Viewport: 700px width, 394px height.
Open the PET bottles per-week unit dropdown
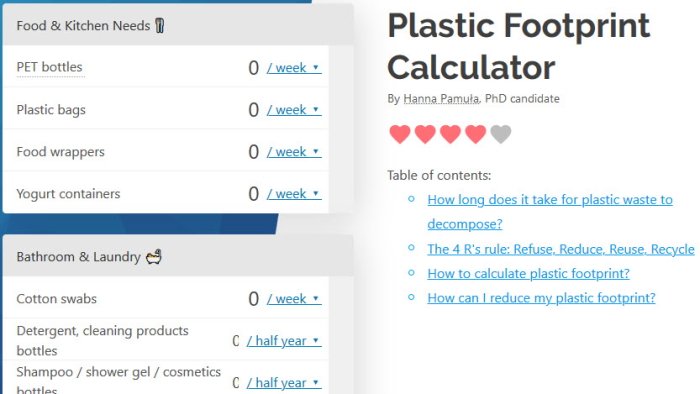(294, 68)
